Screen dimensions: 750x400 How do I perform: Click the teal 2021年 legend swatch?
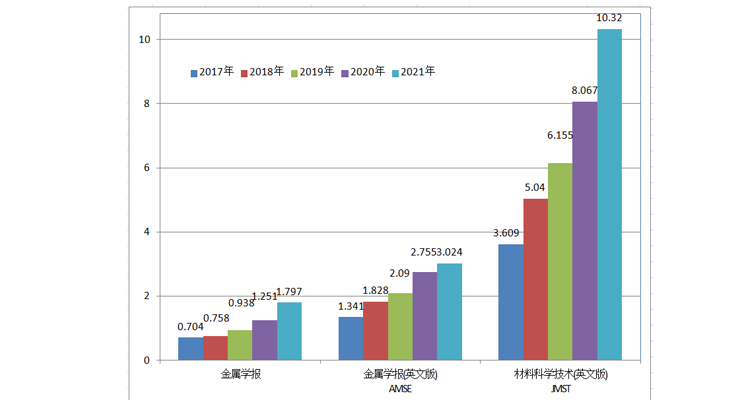396,73
